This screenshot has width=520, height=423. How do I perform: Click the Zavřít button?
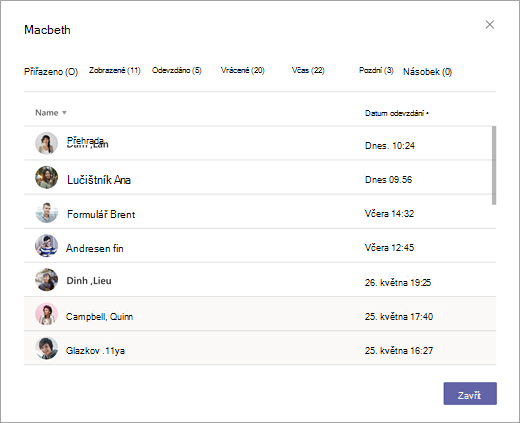pyautogui.click(x=470, y=394)
